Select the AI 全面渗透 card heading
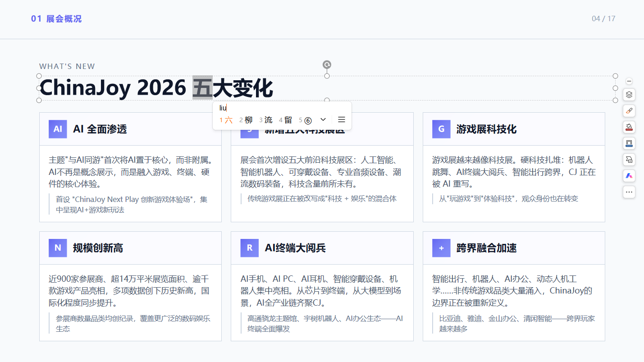The image size is (644, 362). coord(100,129)
